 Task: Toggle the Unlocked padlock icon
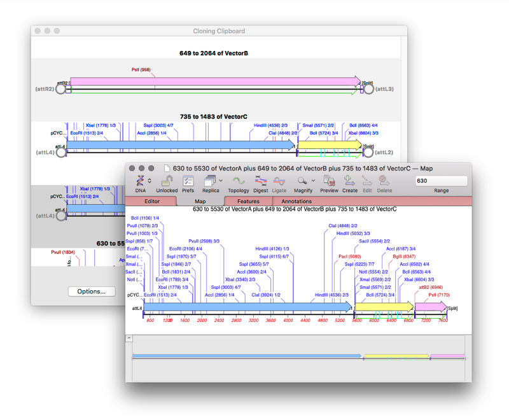pyautogui.click(x=166, y=182)
